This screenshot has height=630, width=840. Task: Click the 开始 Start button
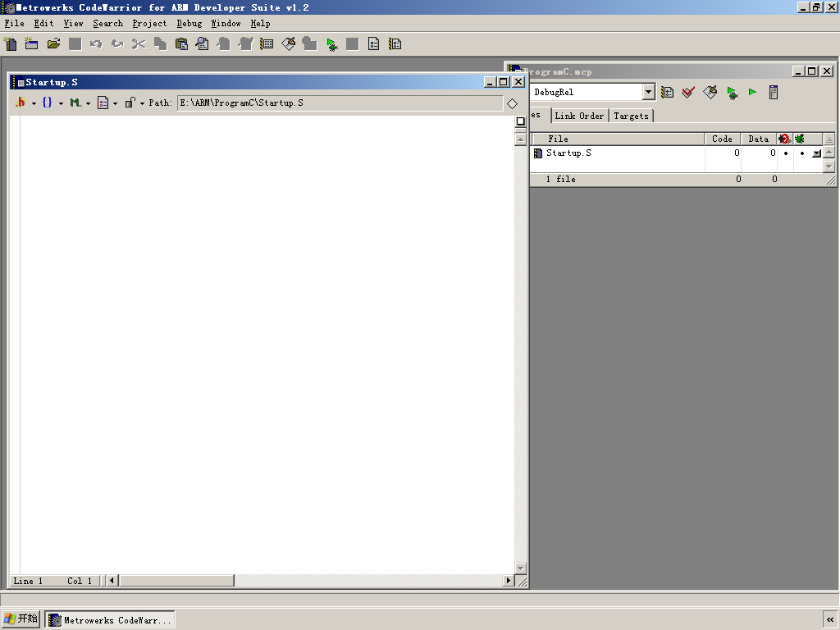pos(21,619)
